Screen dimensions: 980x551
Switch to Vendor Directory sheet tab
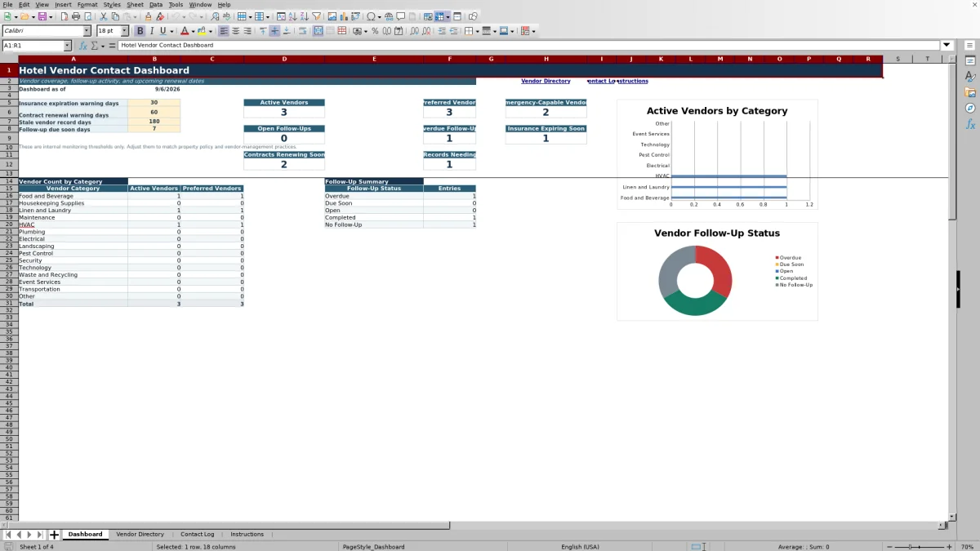coord(140,534)
